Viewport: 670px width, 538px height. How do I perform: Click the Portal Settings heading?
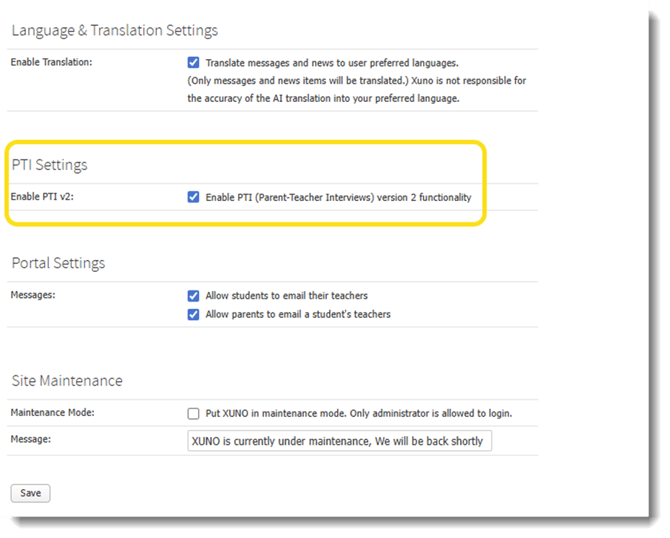click(58, 263)
